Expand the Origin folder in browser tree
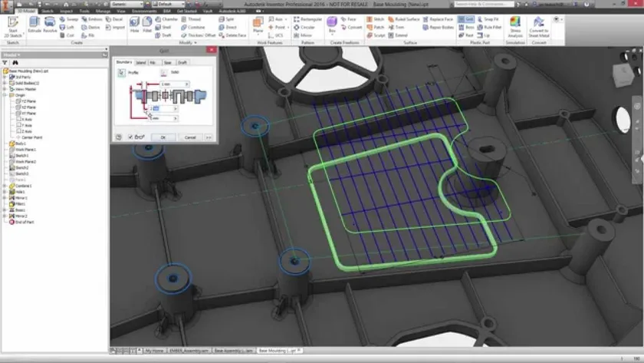This screenshot has width=644, height=363. coord(5,95)
